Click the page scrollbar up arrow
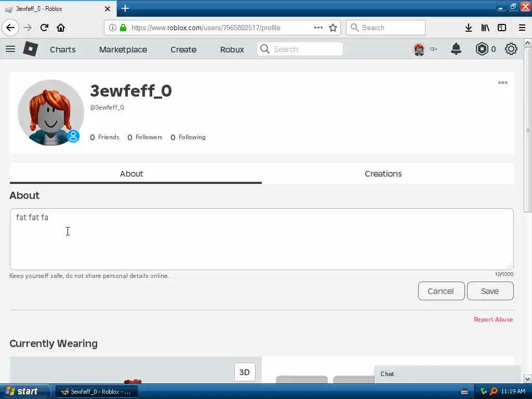The image size is (532, 399). point(527,43)
